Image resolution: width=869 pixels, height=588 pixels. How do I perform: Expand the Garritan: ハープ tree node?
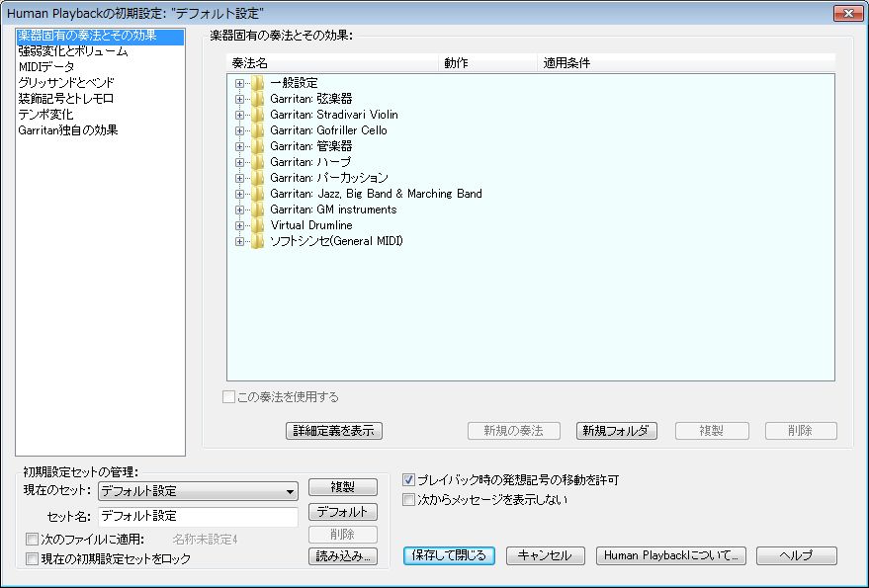coord(239,162)
